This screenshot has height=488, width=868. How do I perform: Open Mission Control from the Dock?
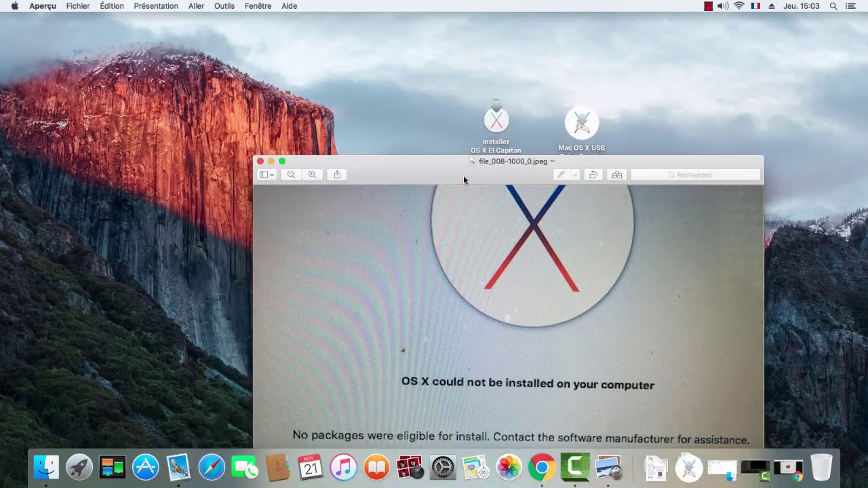[113, 467]
